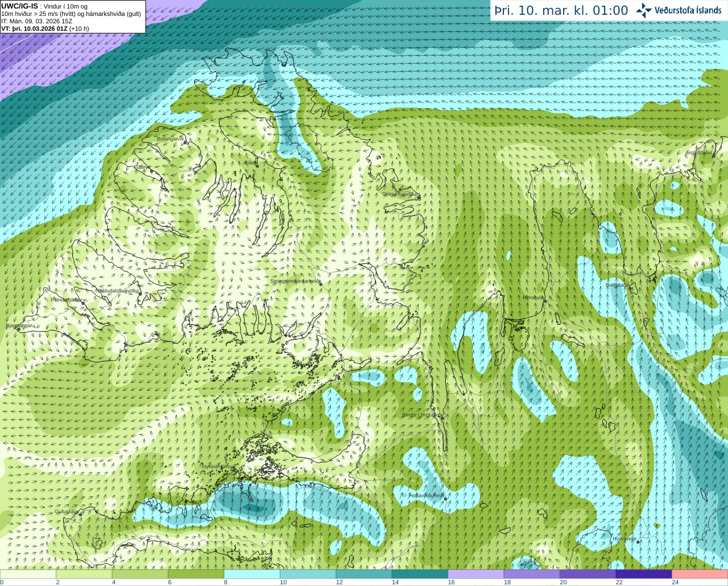The image size is (728, 586).
Task: Pick the pink above-24 m/s legend swatch
Action: coord(700,573)
